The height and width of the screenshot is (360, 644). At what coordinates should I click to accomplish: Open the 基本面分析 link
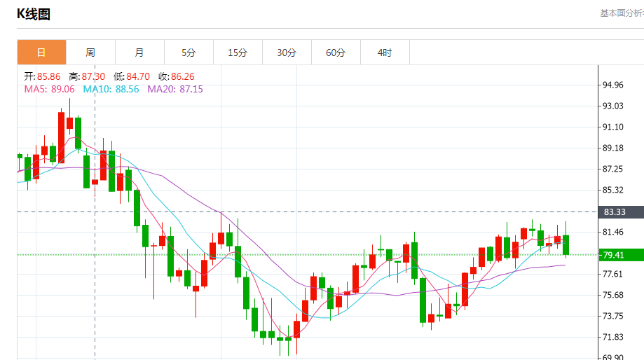621,13
